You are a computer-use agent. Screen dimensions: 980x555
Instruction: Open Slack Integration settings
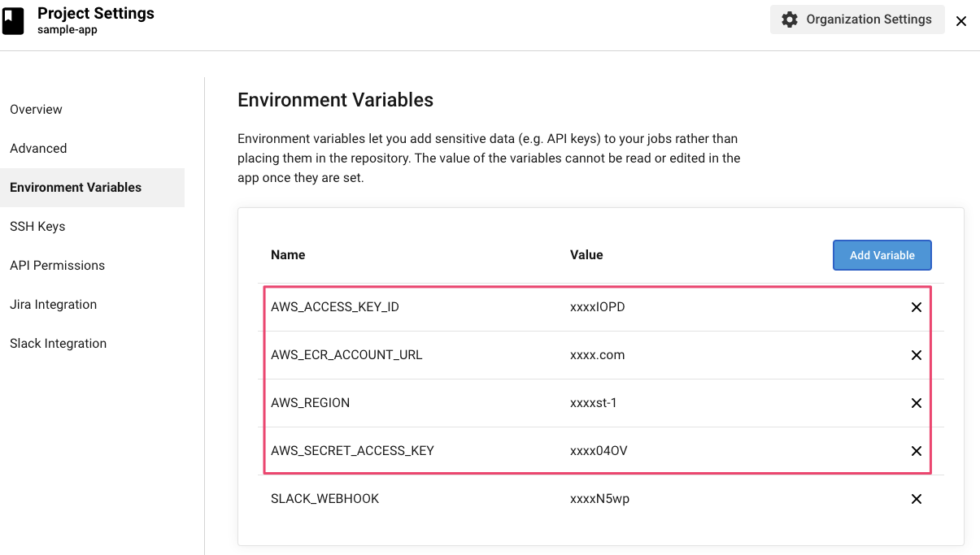tap(58, 344)
